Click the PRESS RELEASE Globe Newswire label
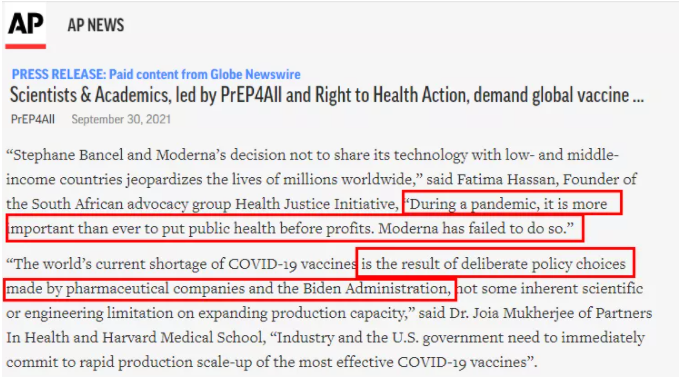Image resolution: width=680 pixels, height=382 pixels. click(156, 74)
